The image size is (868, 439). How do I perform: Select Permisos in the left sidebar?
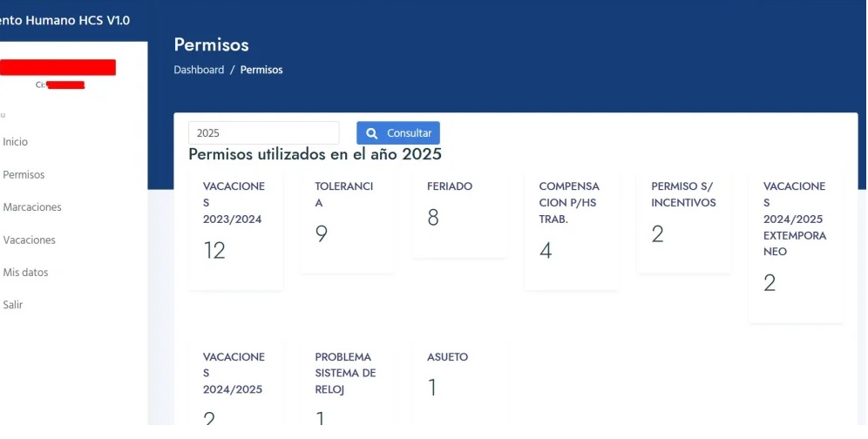24,175
